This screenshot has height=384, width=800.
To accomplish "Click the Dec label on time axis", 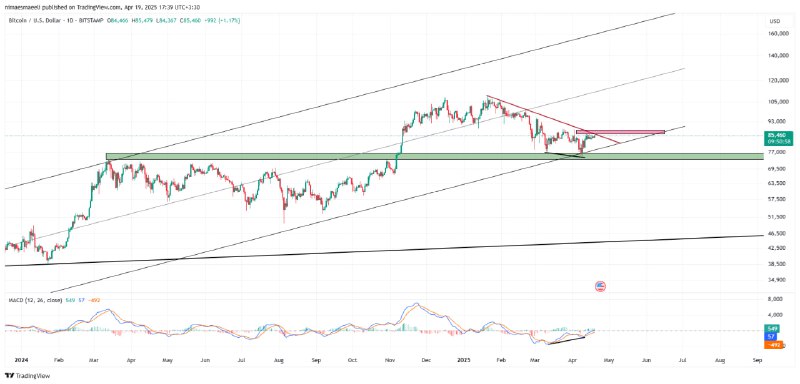I will pos(427,360).
